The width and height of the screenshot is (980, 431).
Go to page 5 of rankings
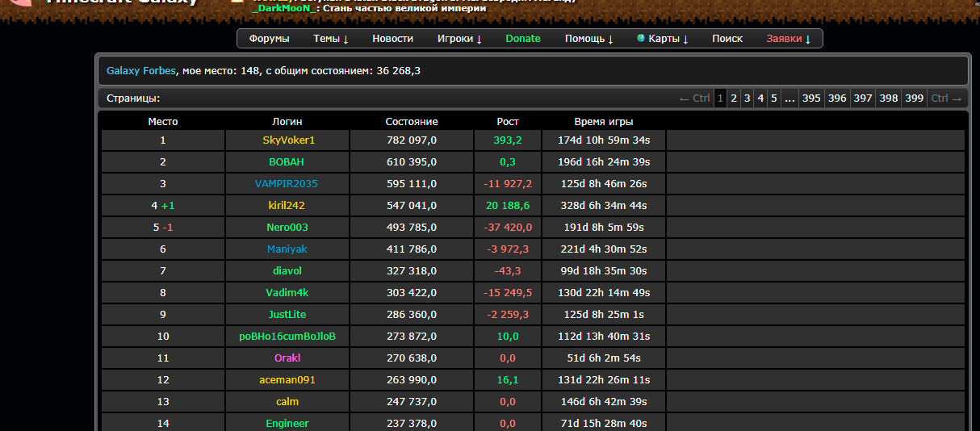tap(774, 98)
